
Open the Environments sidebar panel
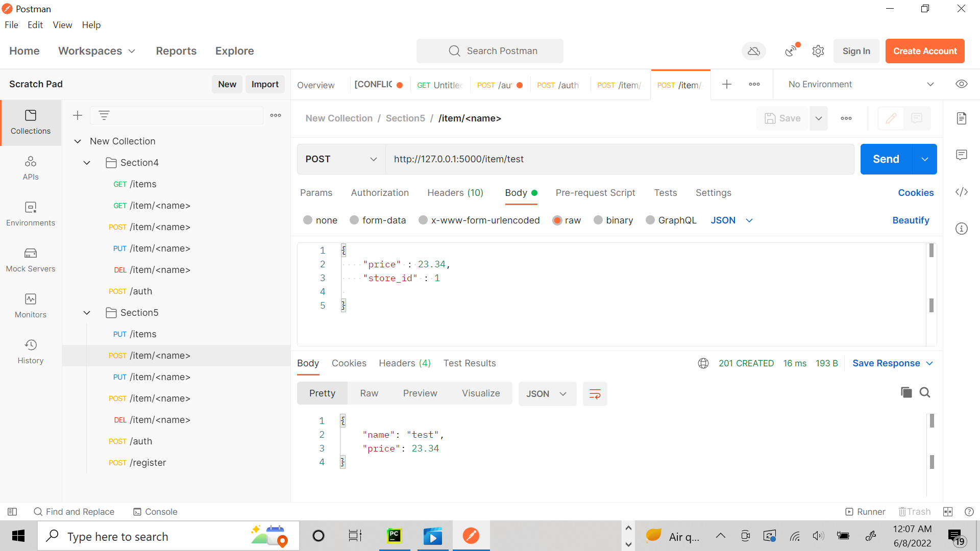31,214
